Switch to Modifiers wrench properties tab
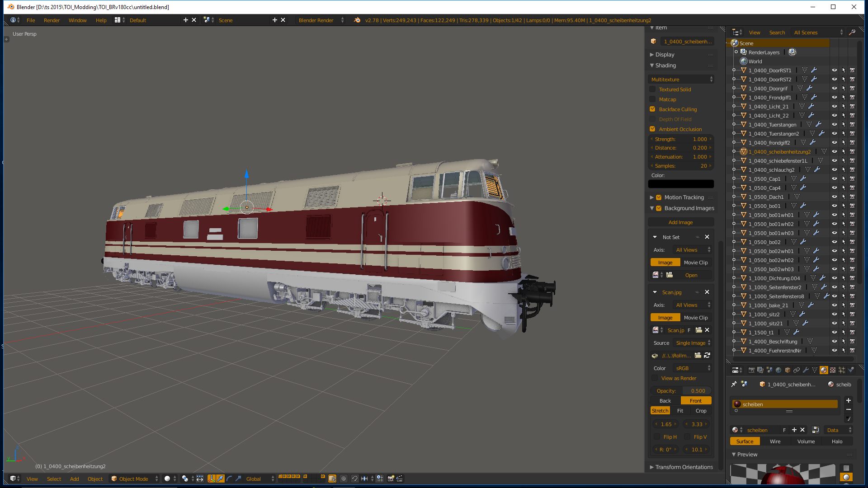Image resolution: width=868 pixels, height=488 pixels. (806, 370)
